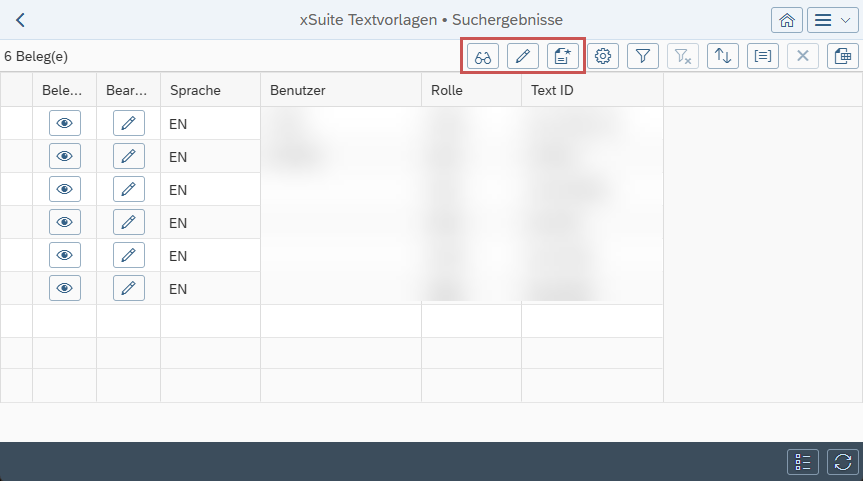Open the home page icon
The image size is (863, 481).
pyautogui.click(x=786, y=20)
